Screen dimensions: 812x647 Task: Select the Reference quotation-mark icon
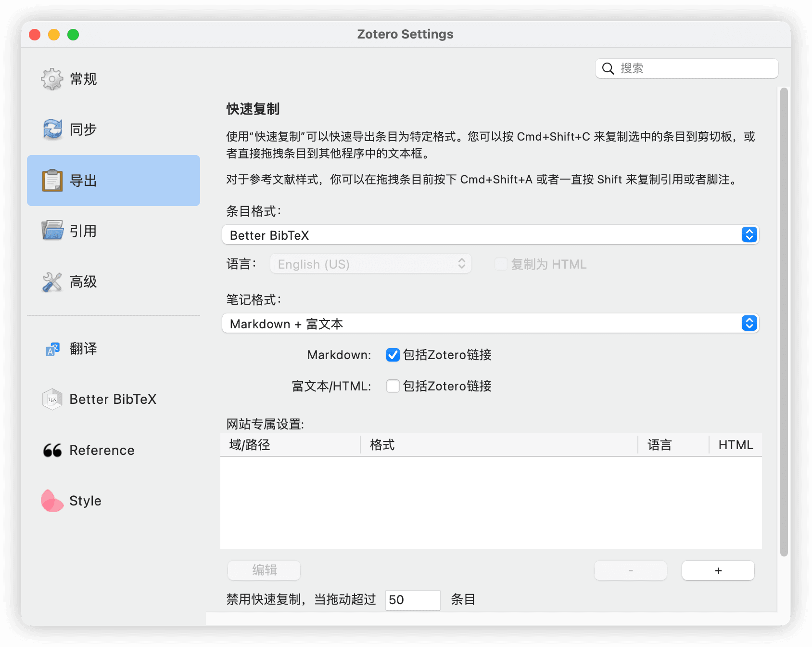coord(52,450)
